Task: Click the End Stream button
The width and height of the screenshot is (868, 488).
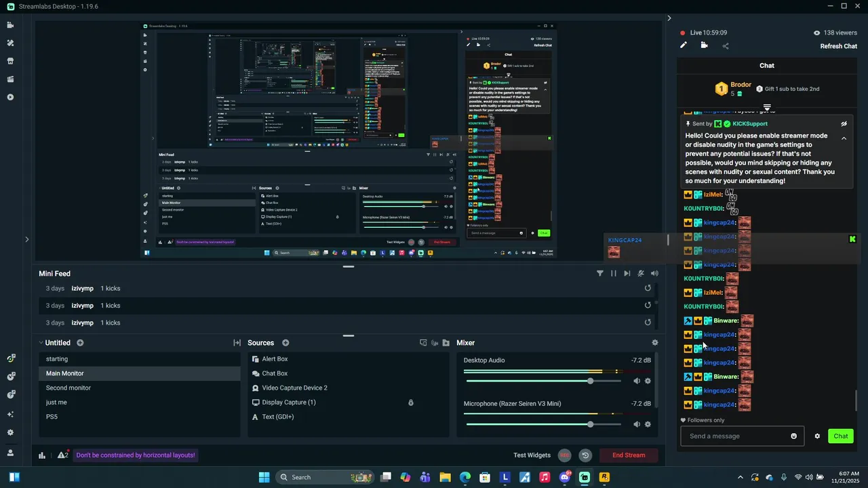Action: (x=629, y=455)
